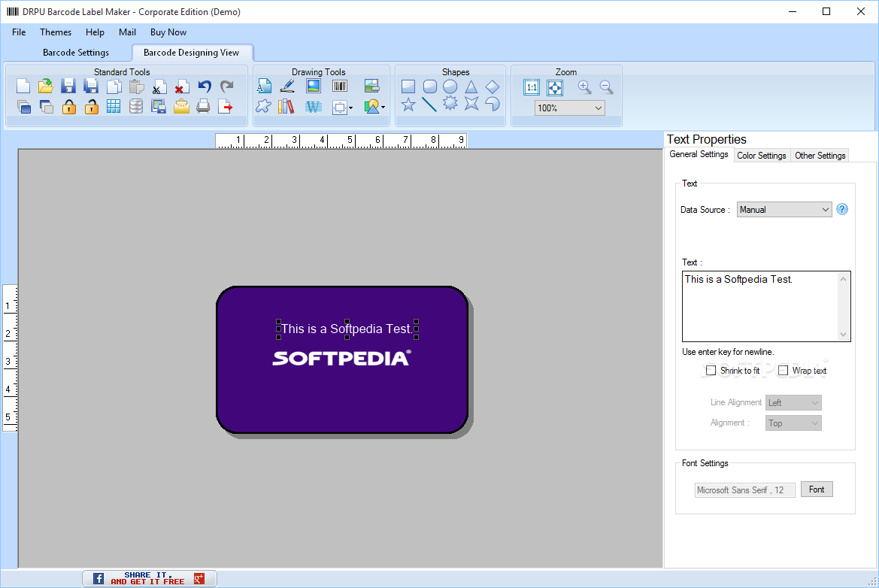Image resolution: width=879 pixels, height=588 pixels.
Task: Select the line drawing tool
Action: point(429,105)
